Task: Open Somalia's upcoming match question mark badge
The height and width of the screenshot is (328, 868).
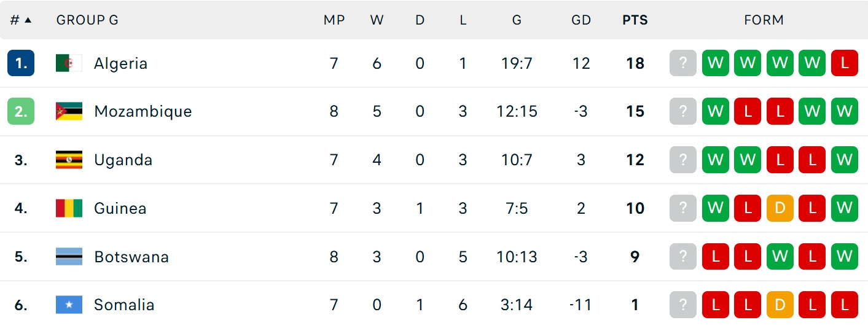Action: (x=683, y=305)
